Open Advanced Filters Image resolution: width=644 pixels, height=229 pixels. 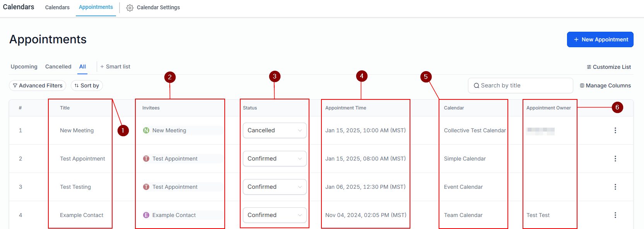point(38,85)
